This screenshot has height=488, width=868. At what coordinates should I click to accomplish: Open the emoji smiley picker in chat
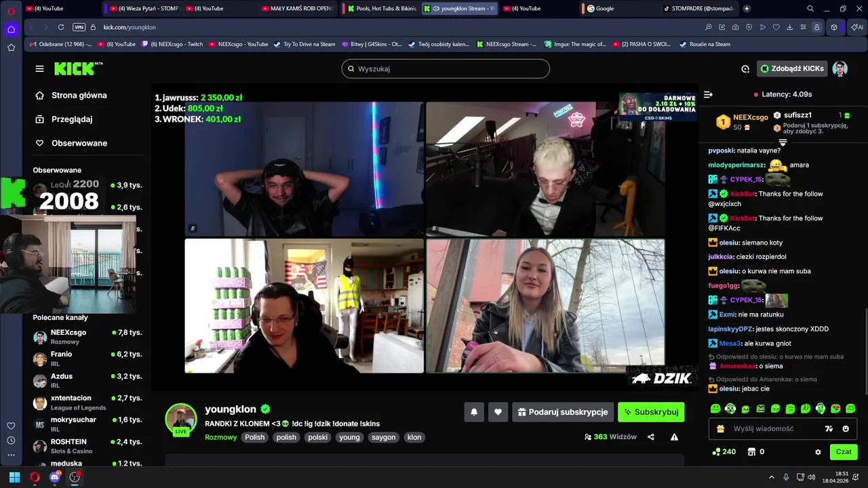[x=846, y=428]
